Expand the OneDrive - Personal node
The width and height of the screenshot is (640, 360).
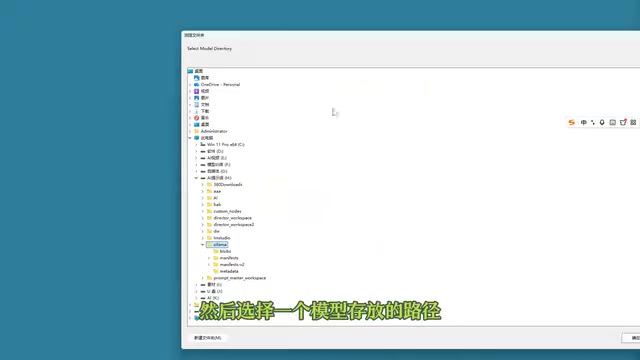(x=190, y=85)
